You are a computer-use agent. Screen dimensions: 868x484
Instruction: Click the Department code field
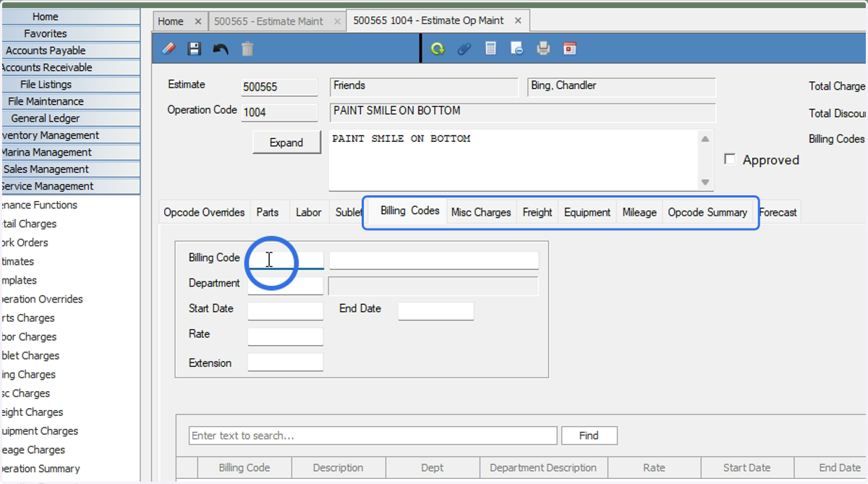[x=285, y=286]
